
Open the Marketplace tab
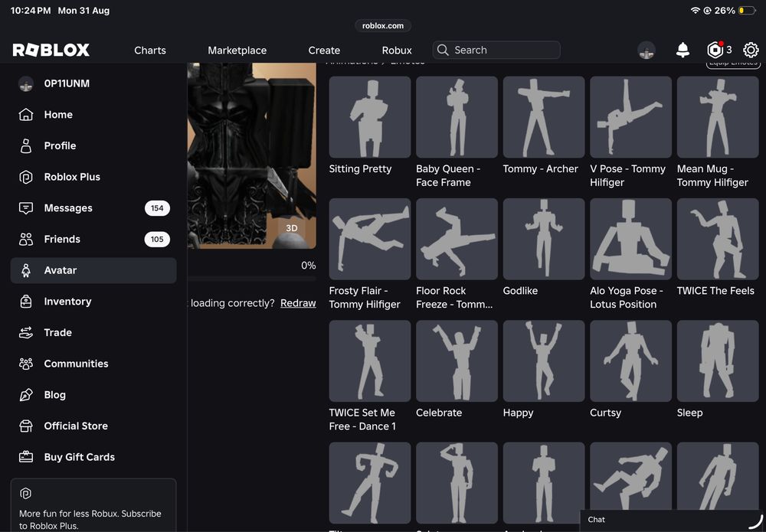point(237,51)
